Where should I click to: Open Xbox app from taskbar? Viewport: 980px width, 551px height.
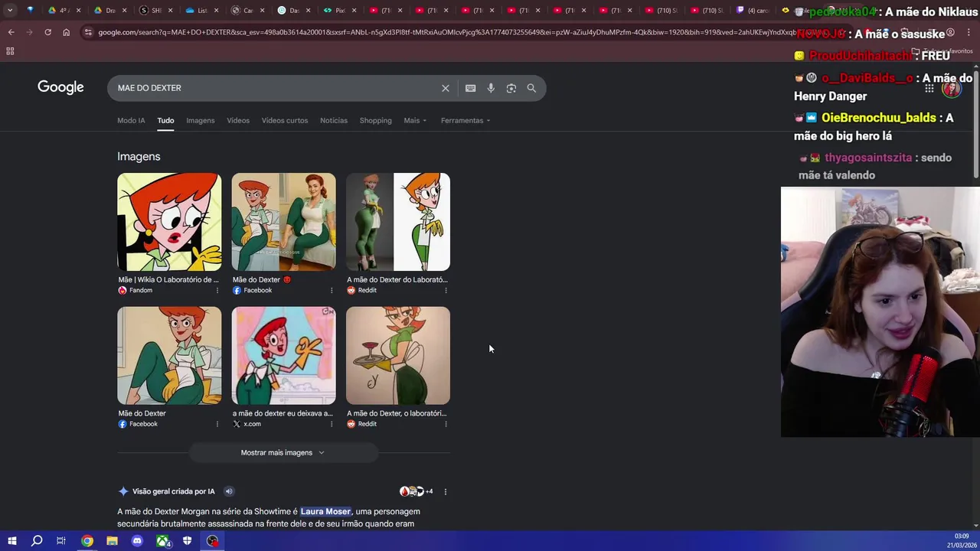(162, 541)
